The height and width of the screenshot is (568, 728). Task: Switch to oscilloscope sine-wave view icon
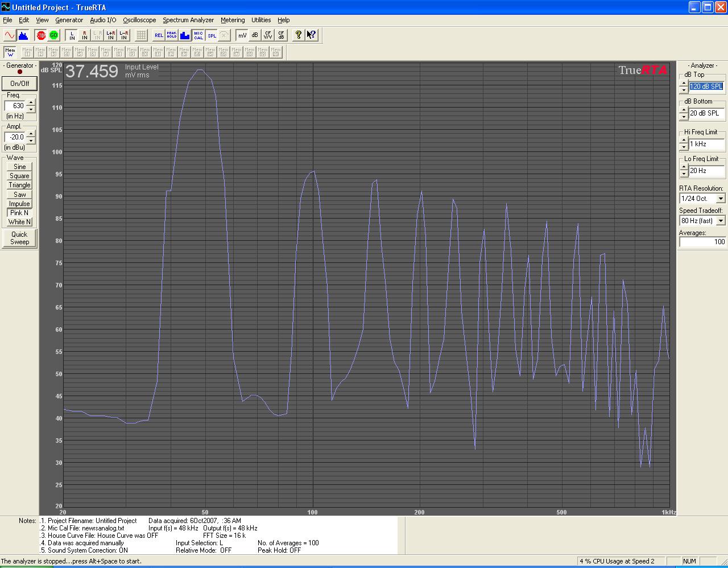pos(10,35)
